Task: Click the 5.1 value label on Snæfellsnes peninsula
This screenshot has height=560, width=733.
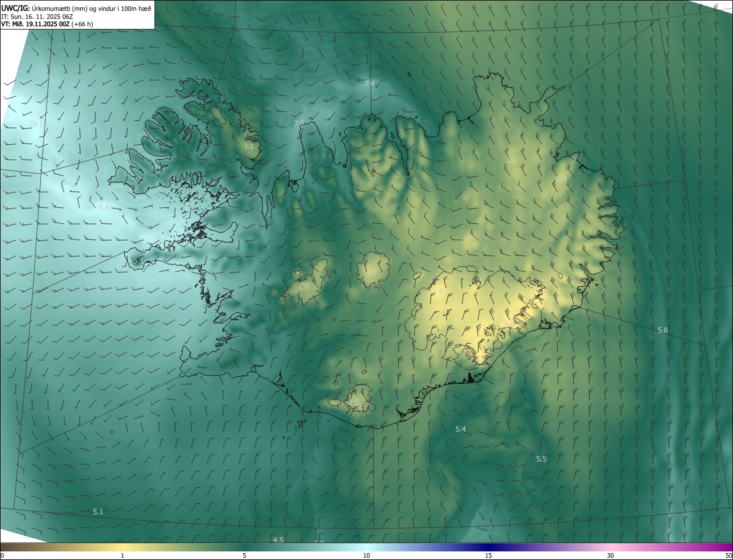Action: (x=138, y=261)
